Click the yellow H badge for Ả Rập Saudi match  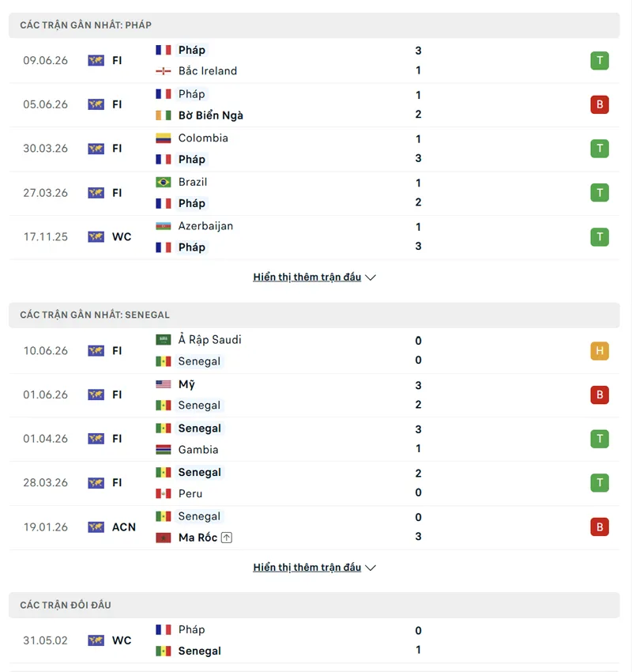(600, 351)
